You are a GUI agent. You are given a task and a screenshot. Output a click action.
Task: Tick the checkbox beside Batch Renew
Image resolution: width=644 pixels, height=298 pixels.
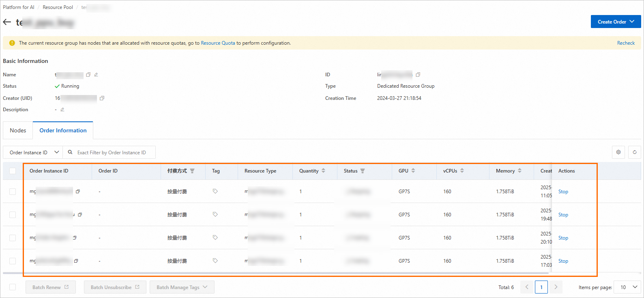point(13,287)
